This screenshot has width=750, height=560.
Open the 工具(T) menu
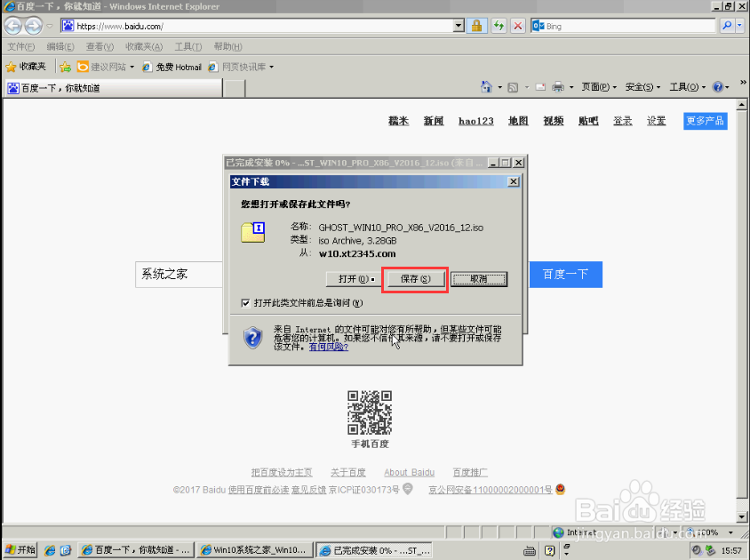[x=188, y=47]
